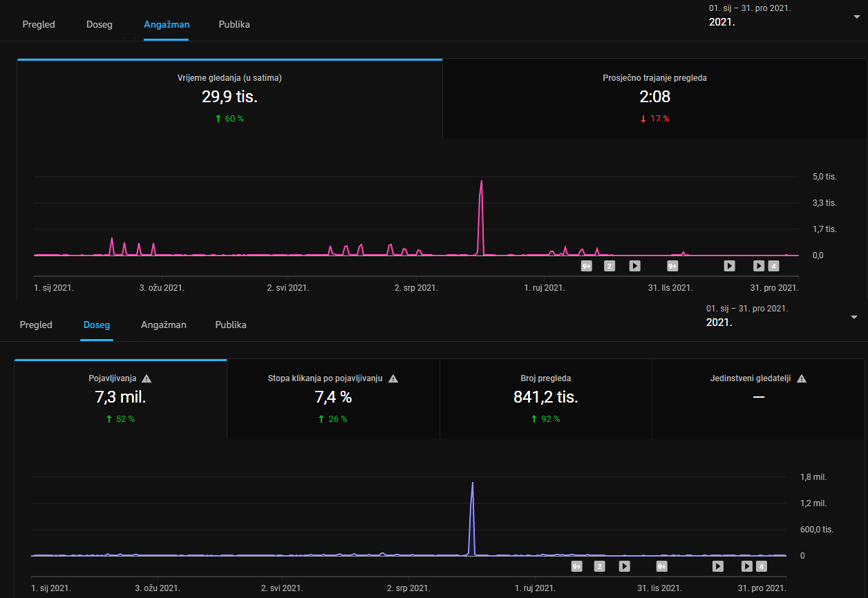868x598 pixels.
Task: Select the Broj pregleda metric card
Action: [545, 398]
